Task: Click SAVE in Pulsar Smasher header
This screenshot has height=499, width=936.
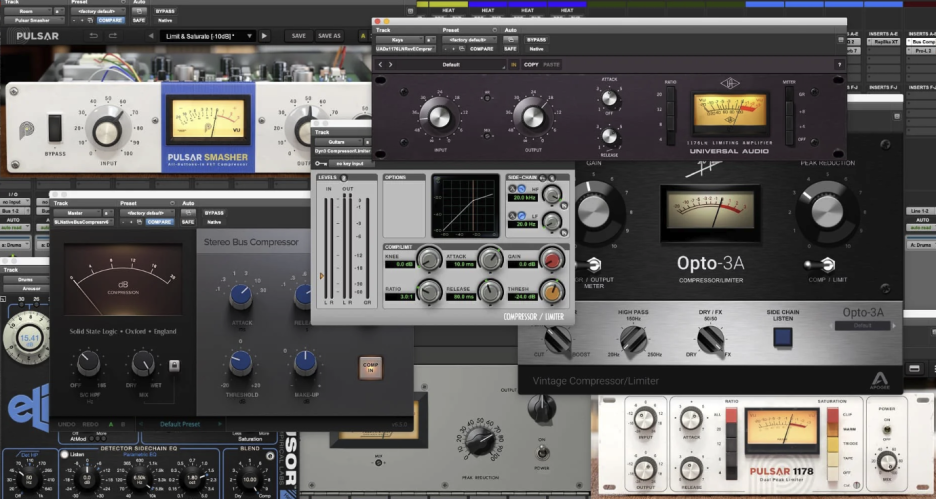Action: pyautogui.click(x=298, y=36)
